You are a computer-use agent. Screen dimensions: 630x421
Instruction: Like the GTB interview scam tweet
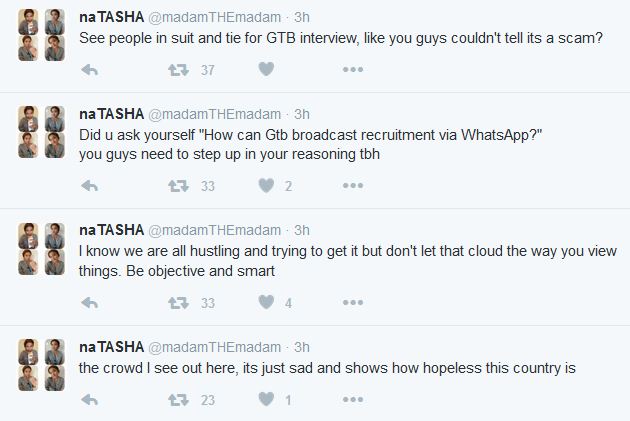pos(266,70)
